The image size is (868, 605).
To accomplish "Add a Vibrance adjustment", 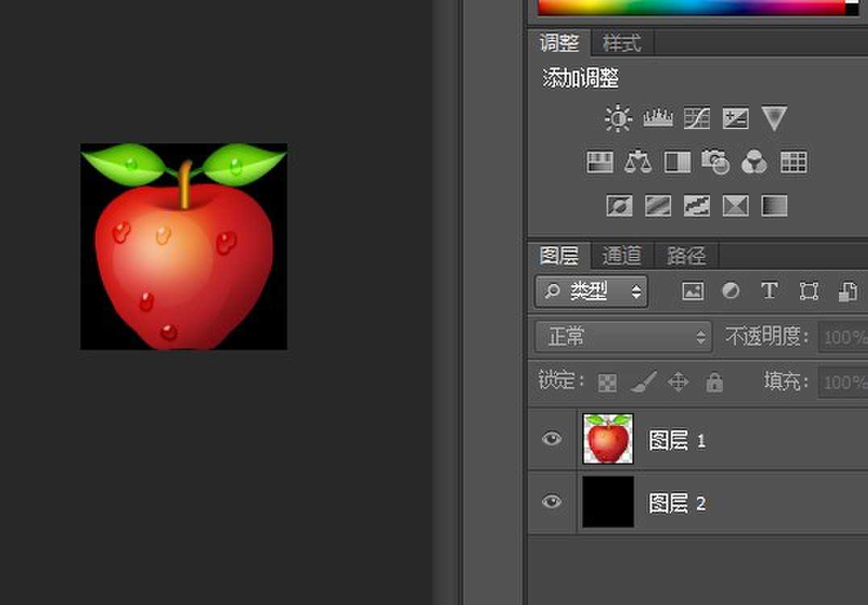I will click(774, 118).
